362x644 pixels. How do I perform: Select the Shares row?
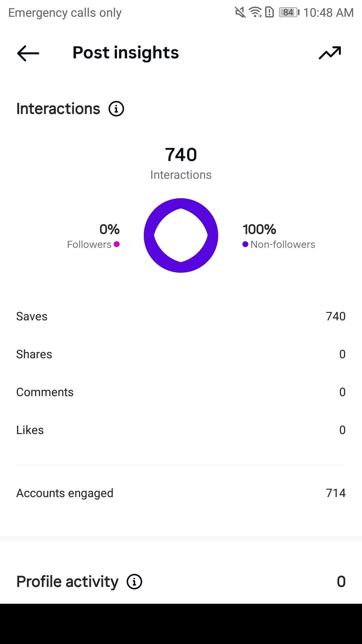click(181, 354)
